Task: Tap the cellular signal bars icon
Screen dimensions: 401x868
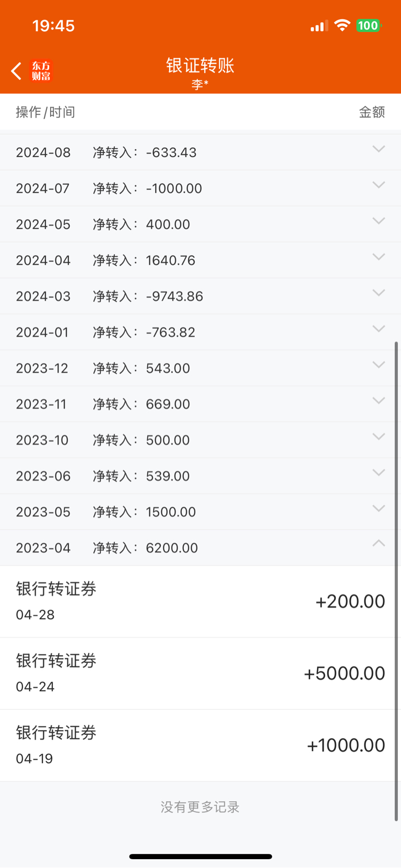Action: tap(319, 26)
